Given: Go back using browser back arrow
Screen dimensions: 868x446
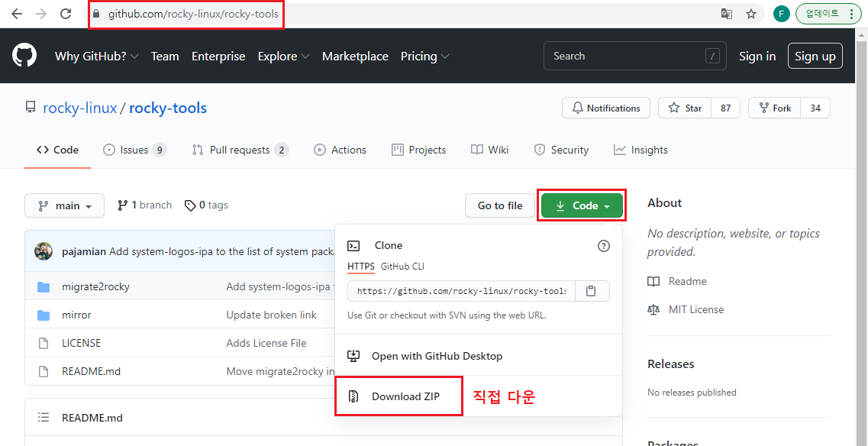Looking at the screenshot, I should point(17,14).
